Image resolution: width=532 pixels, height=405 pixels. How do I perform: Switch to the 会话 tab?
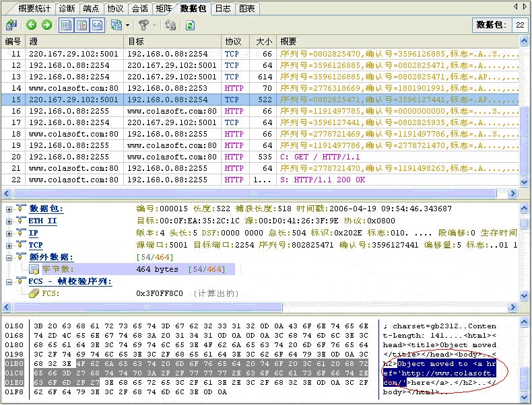(140, 9)
